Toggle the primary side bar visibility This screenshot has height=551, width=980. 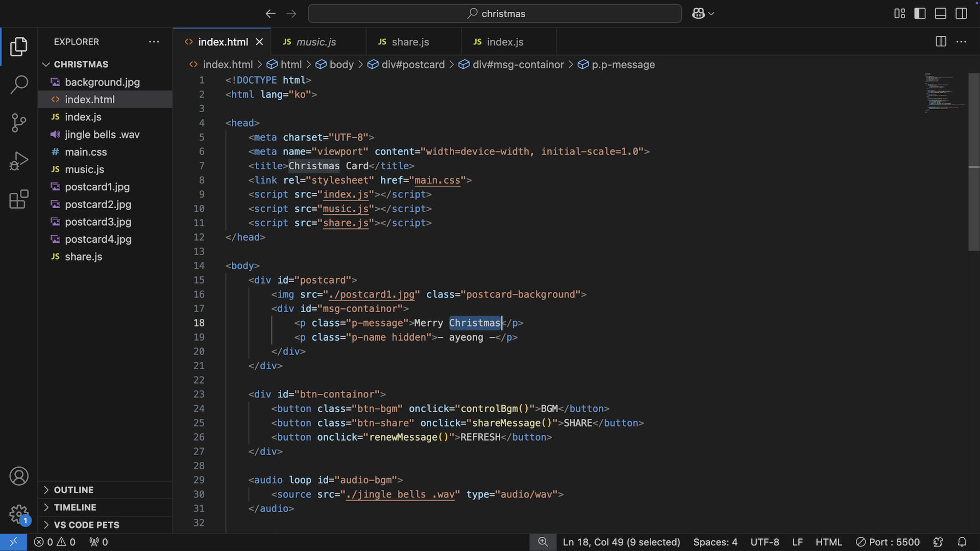920,14
